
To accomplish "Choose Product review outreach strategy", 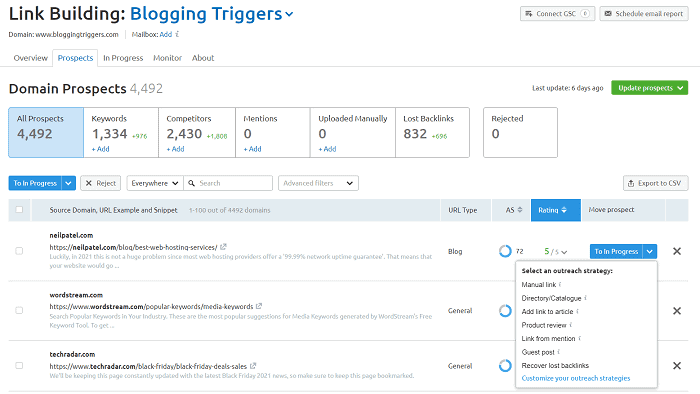I will pos(544,325).
